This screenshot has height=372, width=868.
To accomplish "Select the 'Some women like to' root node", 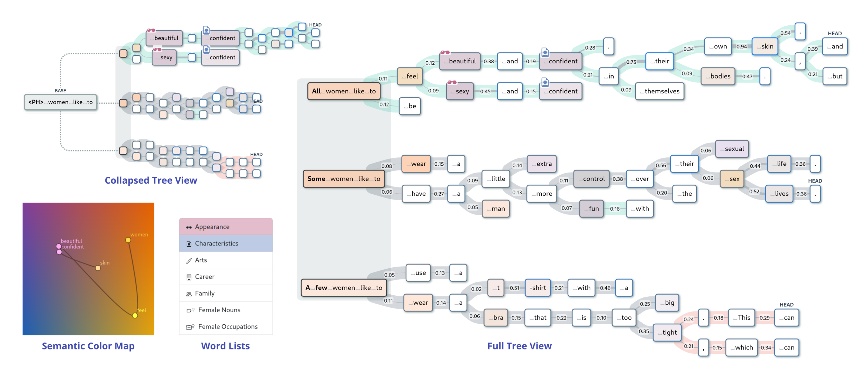I will (x=344, y=179).
